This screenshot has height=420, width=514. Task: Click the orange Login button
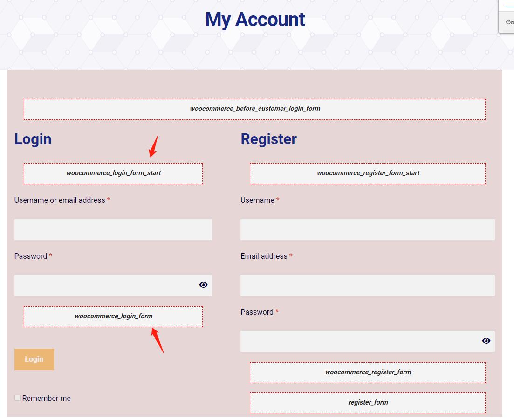[34, 359]
